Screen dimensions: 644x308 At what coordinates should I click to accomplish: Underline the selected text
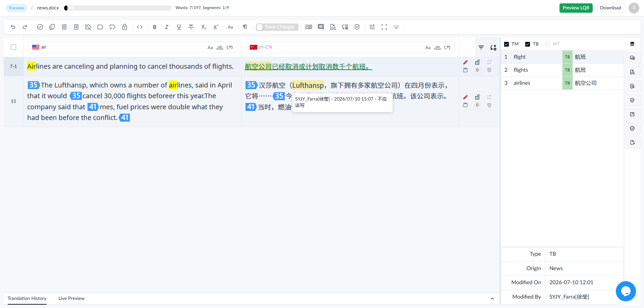coord(179,27)
